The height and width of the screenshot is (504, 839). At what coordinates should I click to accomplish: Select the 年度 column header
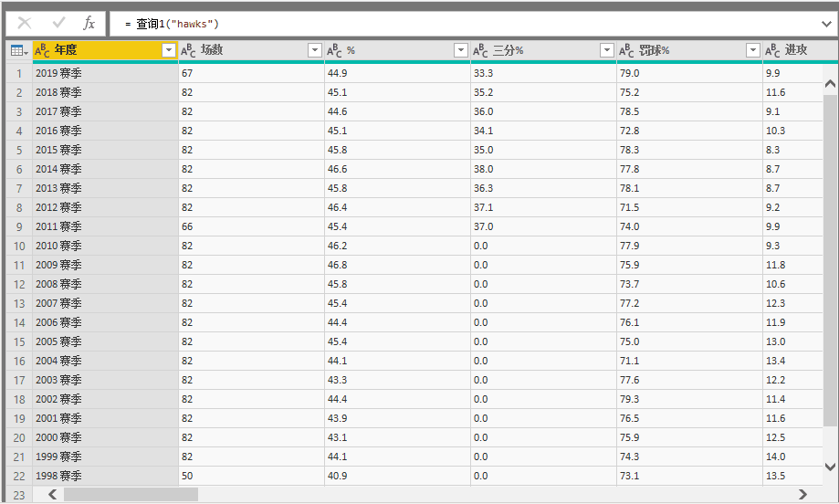105,51
